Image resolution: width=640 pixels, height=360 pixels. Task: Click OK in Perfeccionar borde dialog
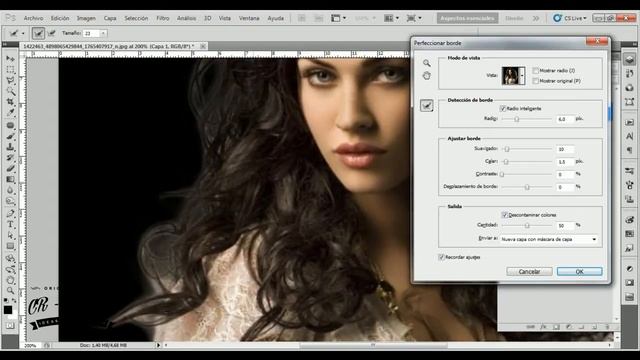pos(579,271)
